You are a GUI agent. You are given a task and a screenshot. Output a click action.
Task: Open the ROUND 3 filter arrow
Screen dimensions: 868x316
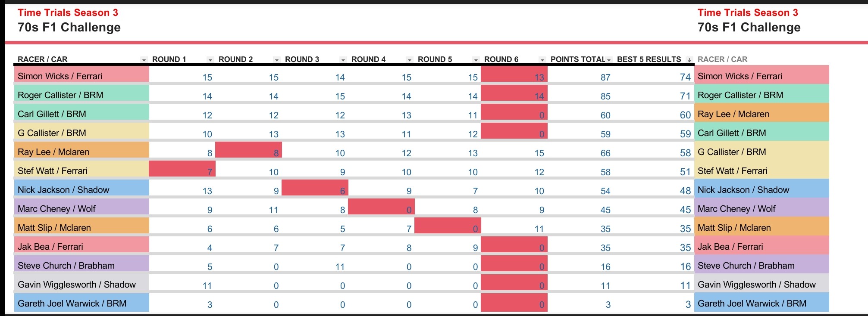pos(343,60)
